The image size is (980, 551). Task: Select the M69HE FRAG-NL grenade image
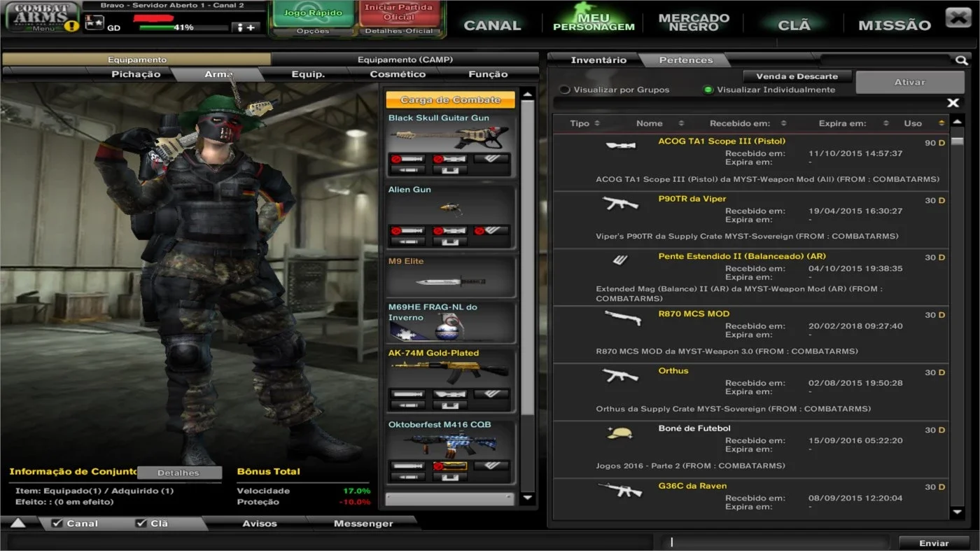[451, 329]
